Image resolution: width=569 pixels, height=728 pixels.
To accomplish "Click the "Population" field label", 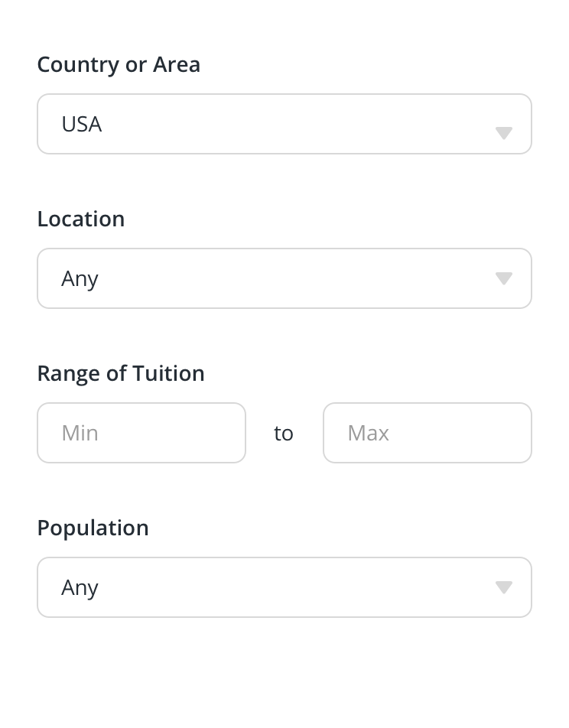I will click(93, 528).
